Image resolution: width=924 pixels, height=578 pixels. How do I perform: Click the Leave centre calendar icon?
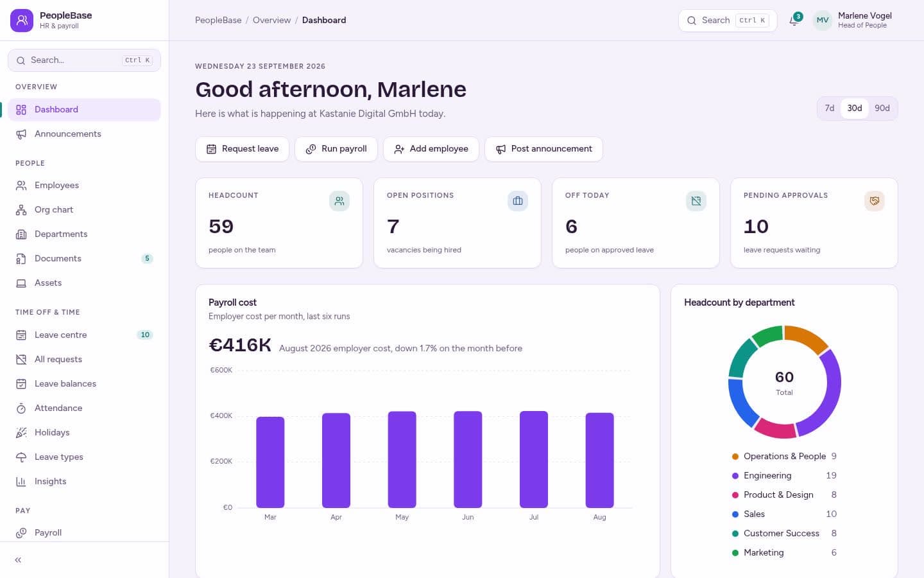[x=21, y=335]
